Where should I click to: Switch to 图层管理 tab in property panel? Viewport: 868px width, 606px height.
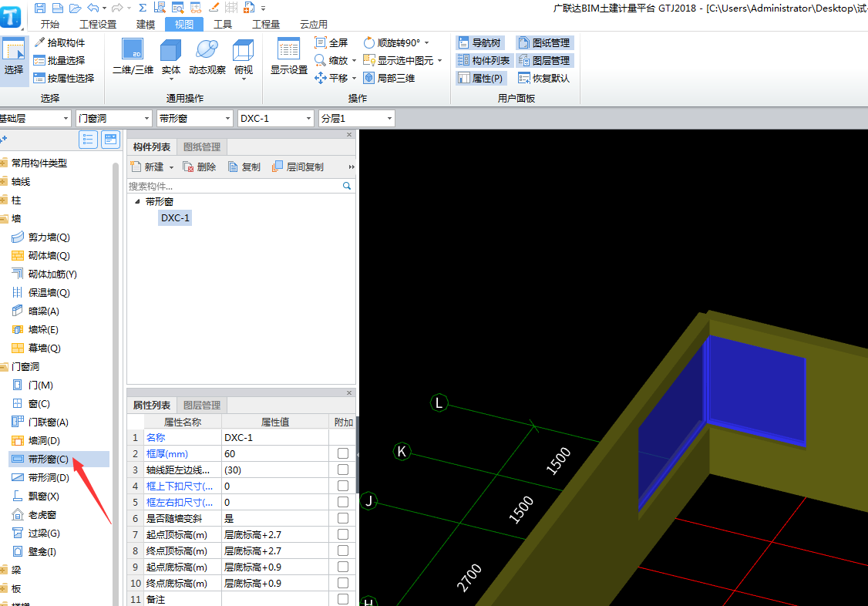pos(202,405)
